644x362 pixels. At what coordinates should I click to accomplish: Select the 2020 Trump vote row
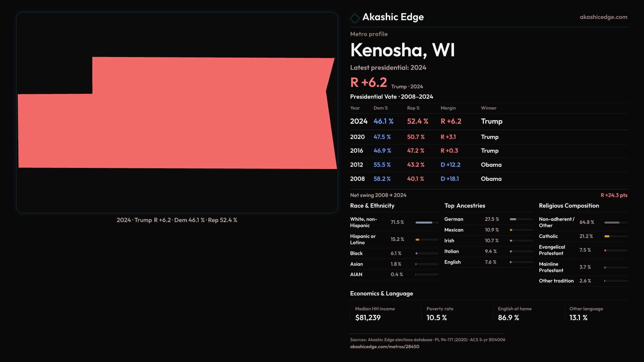click(488, 137)
